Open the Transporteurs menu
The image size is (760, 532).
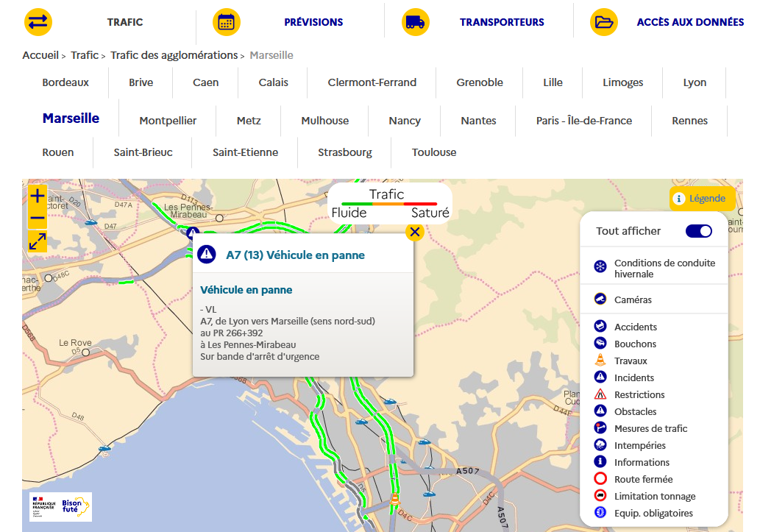[x=502, y=22]
